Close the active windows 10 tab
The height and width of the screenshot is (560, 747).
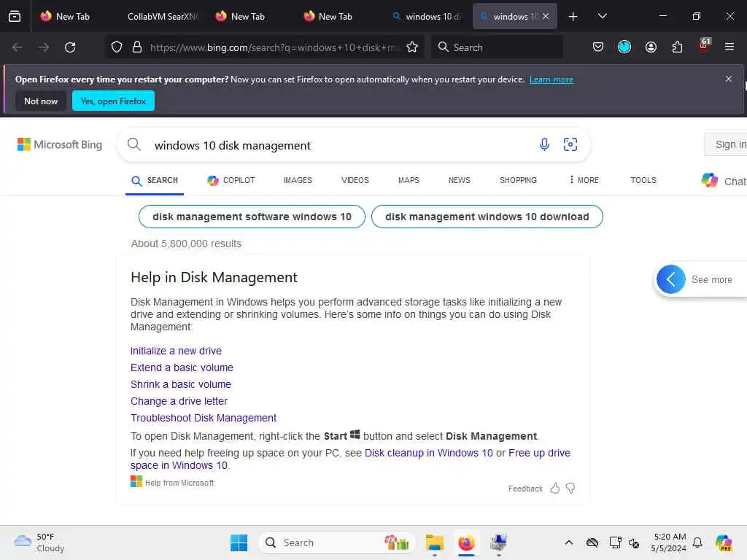[546, 16]
